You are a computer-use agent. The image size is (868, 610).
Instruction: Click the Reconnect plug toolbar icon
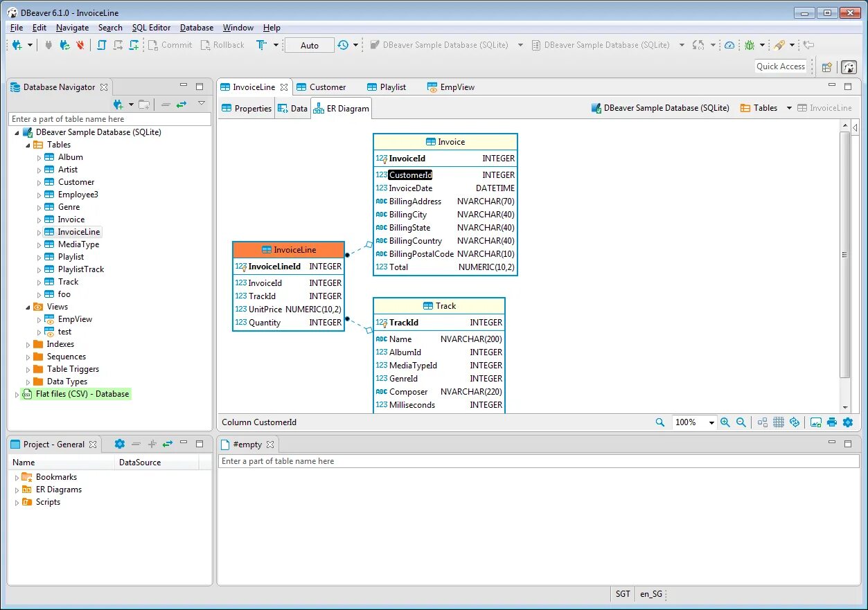point(64,45)
